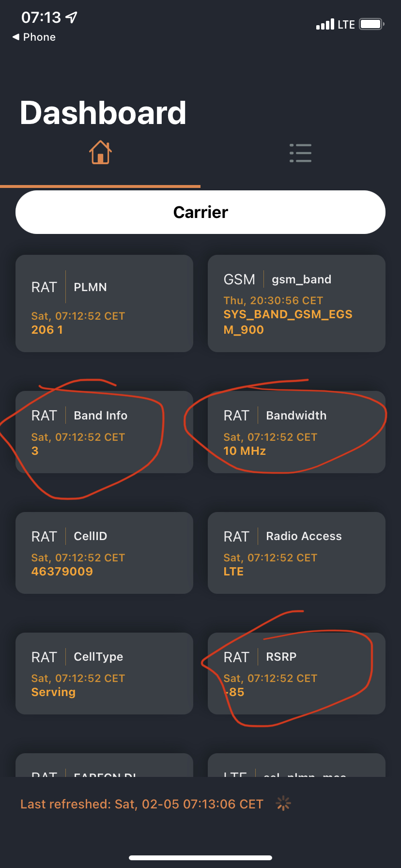Tap the CellType Serving card
The height and width of the screenshot is (868, 401).
pyautogui.click(x=104, y=673)
